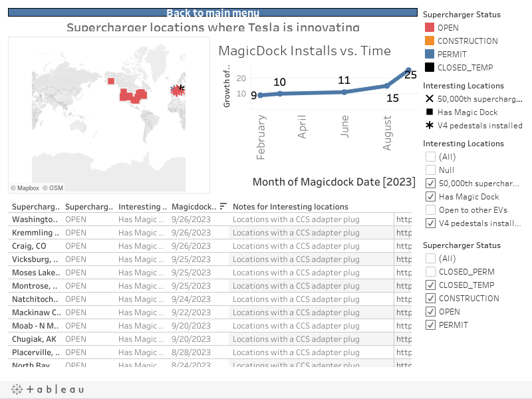The height and width of the screenshot is (399, 532).
Task: Open the Mapbox attribution link
Action: coord(25,188)
